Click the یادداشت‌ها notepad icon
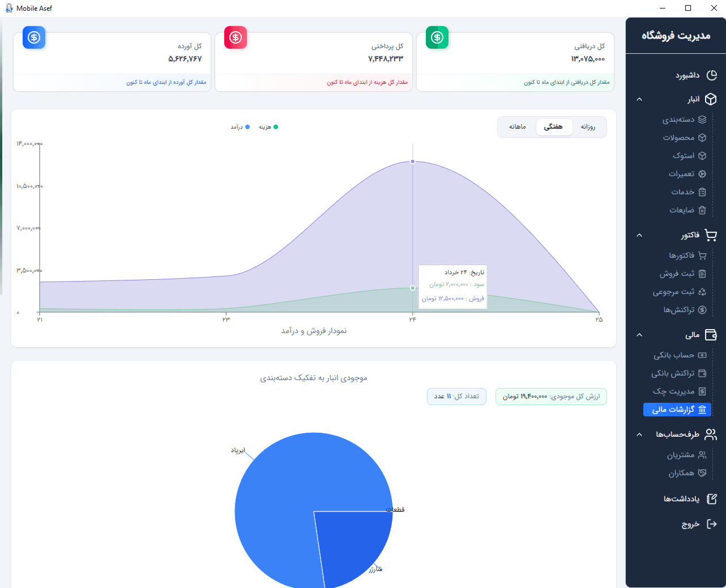The image size is (726, 588). (x=712, y=499)
